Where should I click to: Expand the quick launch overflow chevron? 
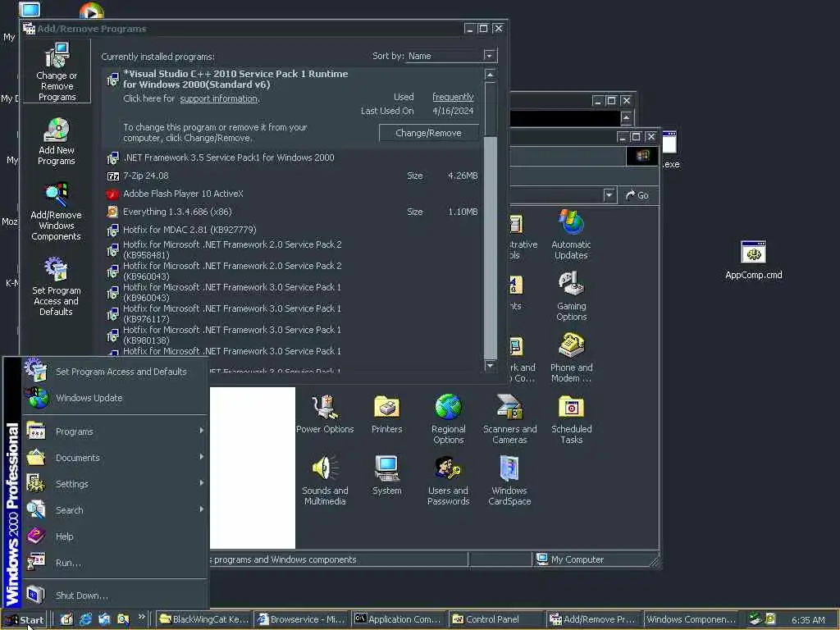(x=141, y=617)
